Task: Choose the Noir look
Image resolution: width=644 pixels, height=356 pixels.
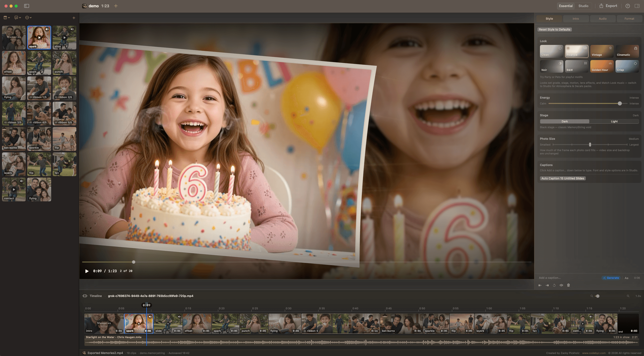Action: [x=551, y=67]
